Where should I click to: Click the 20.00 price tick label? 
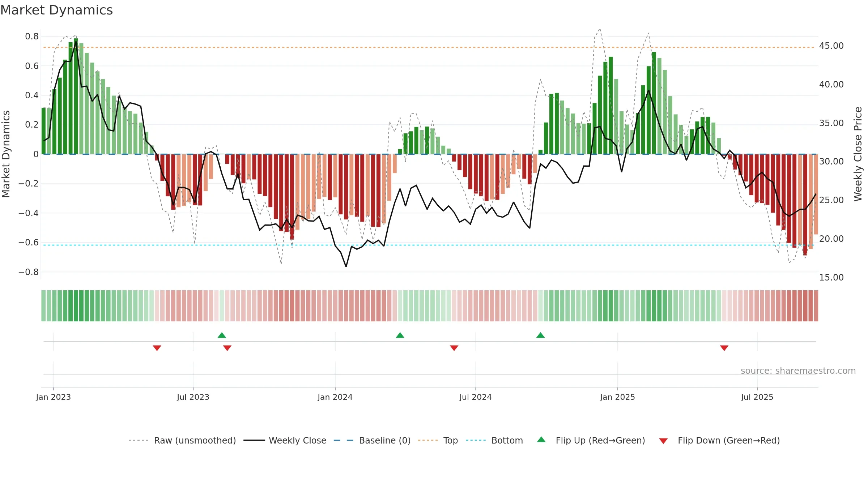(x=831, y=239)
